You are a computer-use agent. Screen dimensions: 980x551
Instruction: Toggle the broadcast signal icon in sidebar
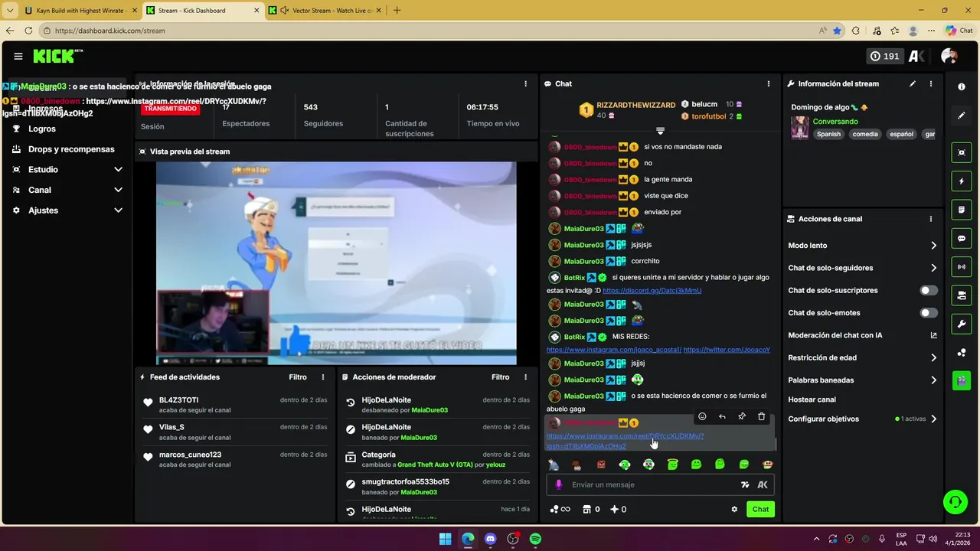coord(962,267)
